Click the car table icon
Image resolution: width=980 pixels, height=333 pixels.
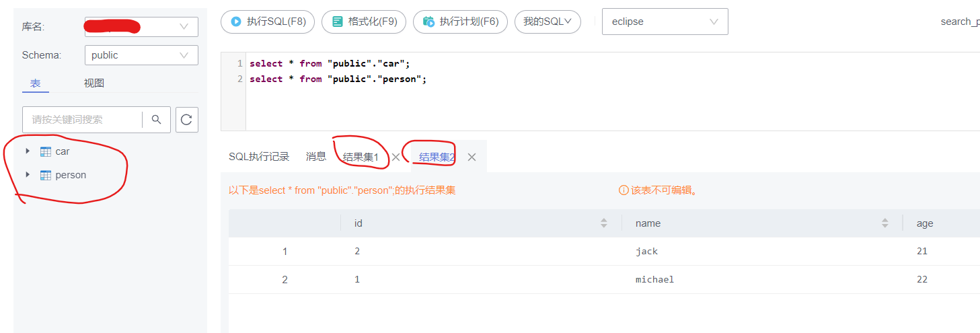[x=46, y=151]
